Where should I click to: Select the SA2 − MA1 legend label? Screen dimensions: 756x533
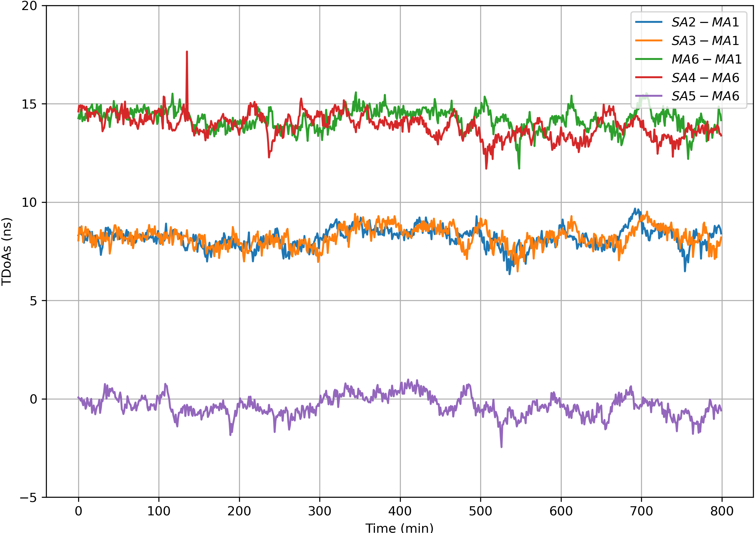tap(705, 22)
